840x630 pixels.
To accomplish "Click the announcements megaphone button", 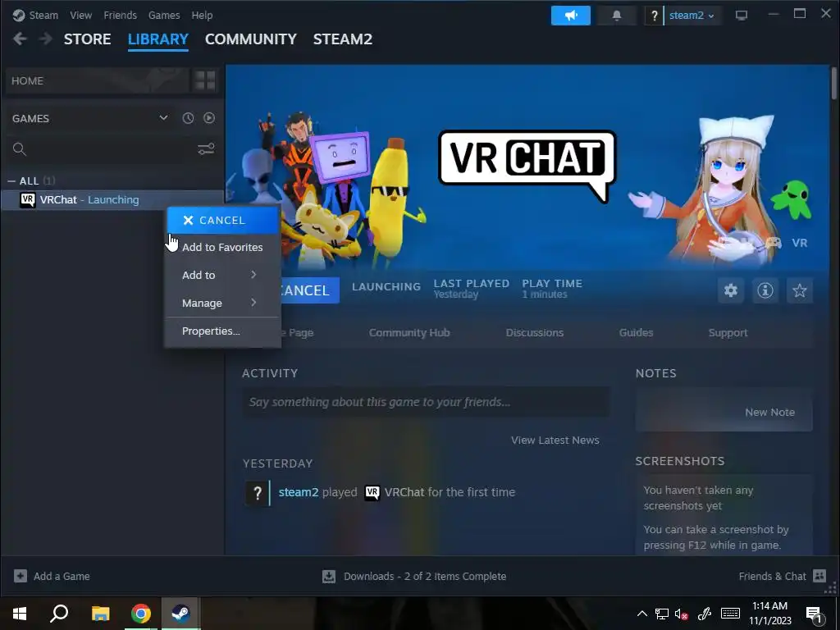I will [571, 16].
